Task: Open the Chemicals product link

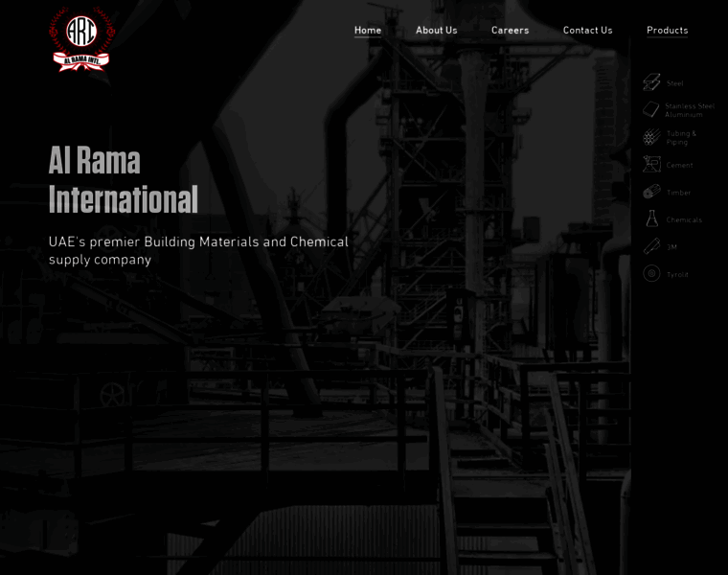Action: point(684,219)
